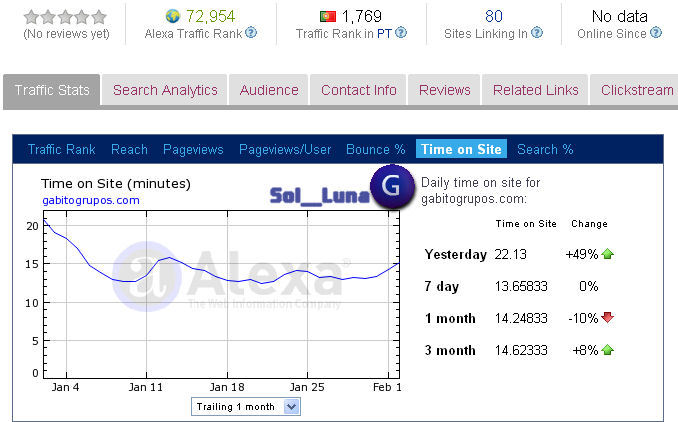Open the Clickstream tab
678x422 pixels.
(x=636, y=90)
